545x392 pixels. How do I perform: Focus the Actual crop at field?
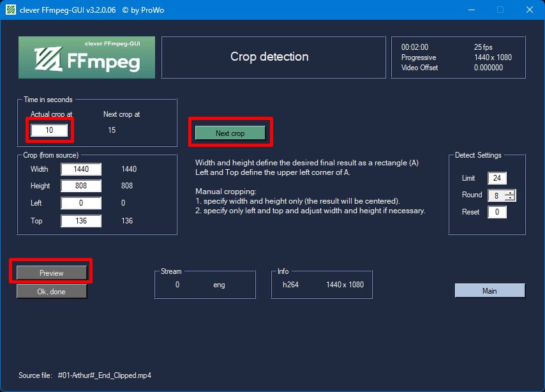pyautogui.click(x=49, y=130)
